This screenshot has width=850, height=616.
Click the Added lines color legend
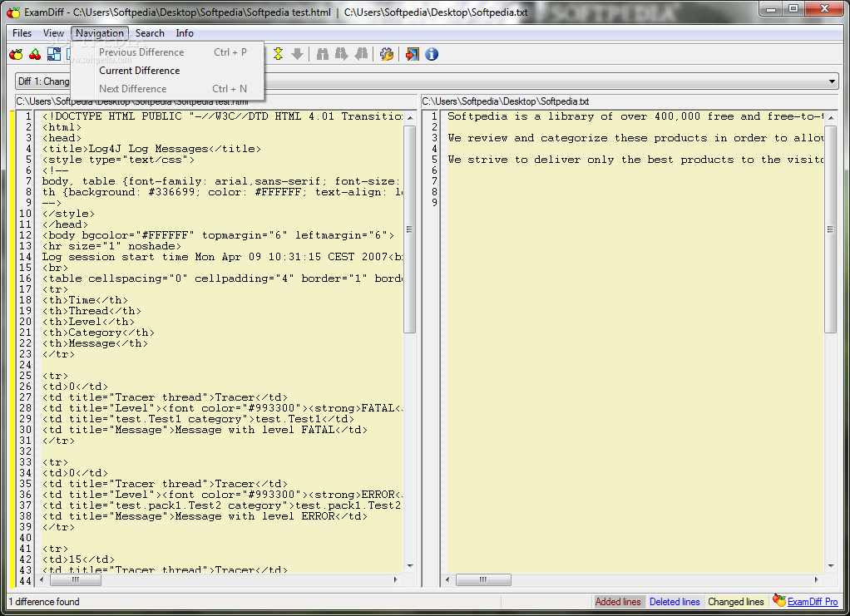coord(617,601)
